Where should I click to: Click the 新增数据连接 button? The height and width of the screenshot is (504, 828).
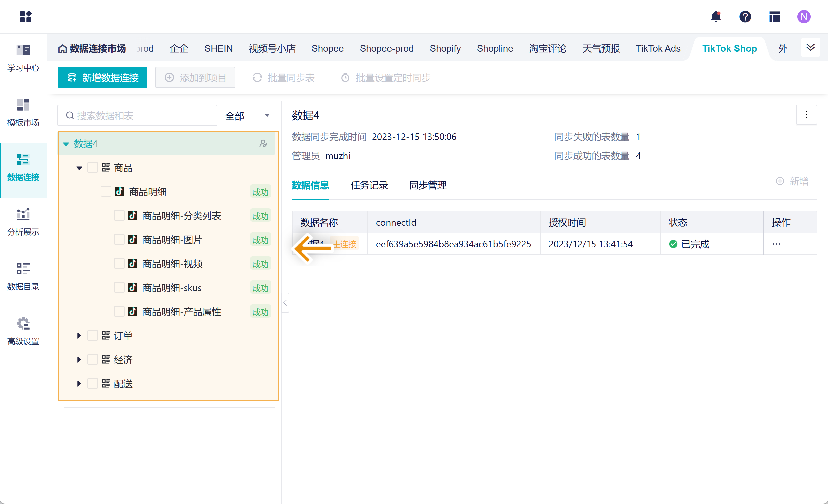click(x=102, y=78)
